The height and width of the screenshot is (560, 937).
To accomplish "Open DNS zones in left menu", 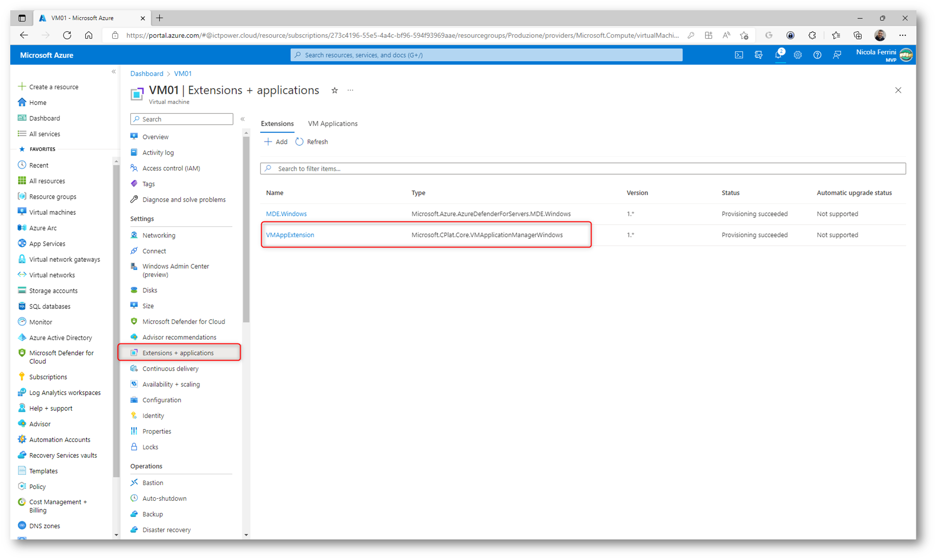I will [x=44, y=526].
